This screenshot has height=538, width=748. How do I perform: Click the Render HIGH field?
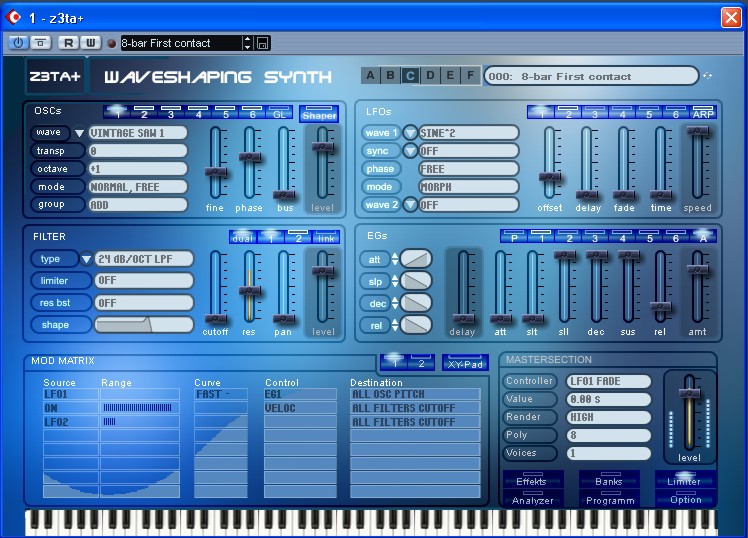pos(609,417)
